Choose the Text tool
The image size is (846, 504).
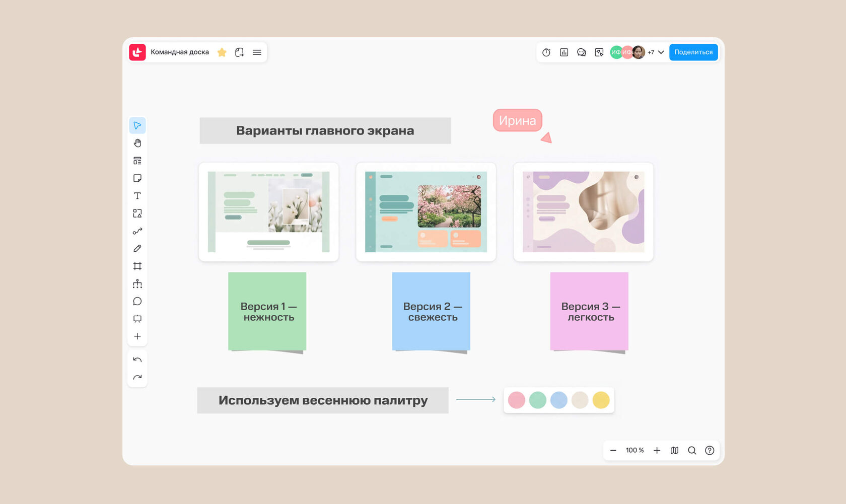click(137, 196)
